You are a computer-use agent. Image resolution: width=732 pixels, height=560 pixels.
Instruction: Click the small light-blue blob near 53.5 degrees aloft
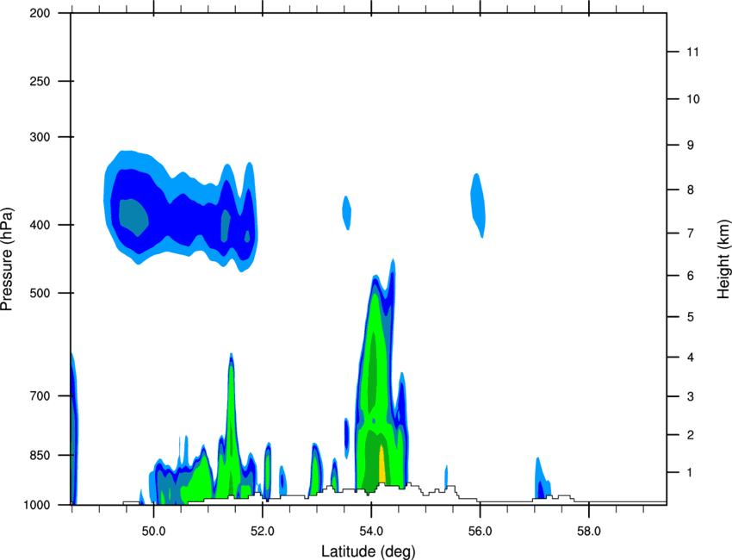point(346,213)
